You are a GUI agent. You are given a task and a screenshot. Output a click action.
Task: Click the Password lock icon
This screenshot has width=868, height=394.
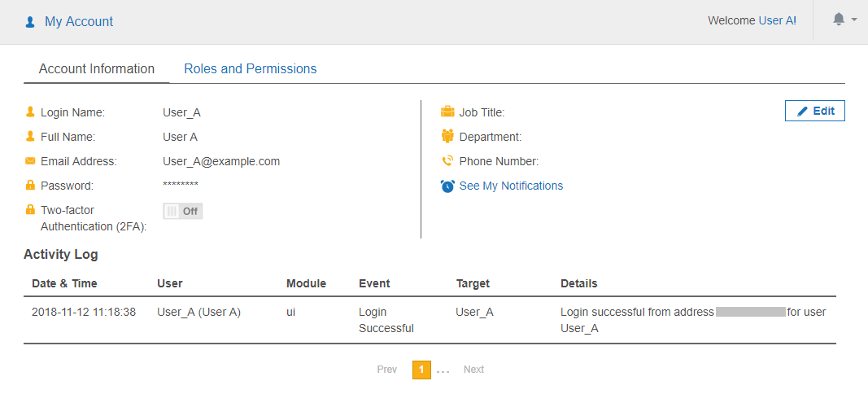click(30, 186)
